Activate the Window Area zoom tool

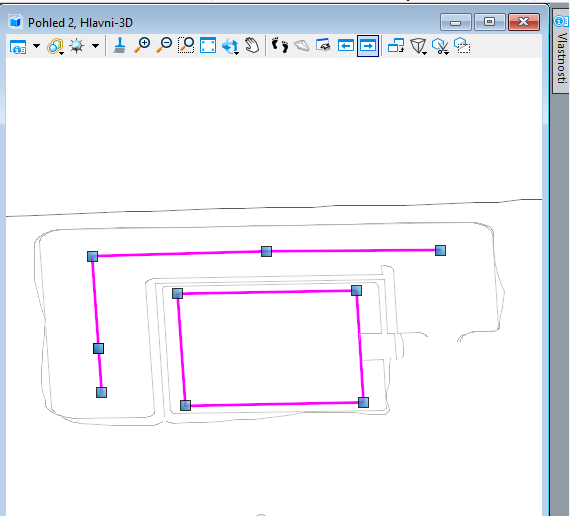point(186,46)
